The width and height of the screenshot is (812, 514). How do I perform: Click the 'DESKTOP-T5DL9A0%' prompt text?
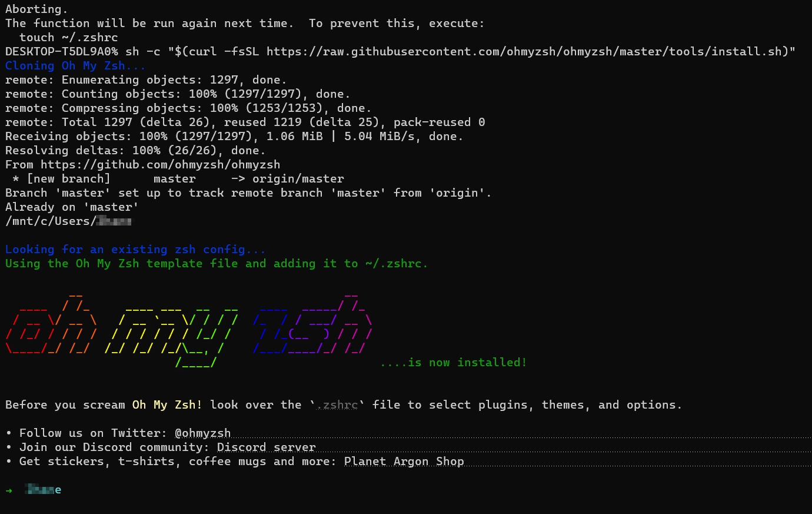click(x=61, y=52)
